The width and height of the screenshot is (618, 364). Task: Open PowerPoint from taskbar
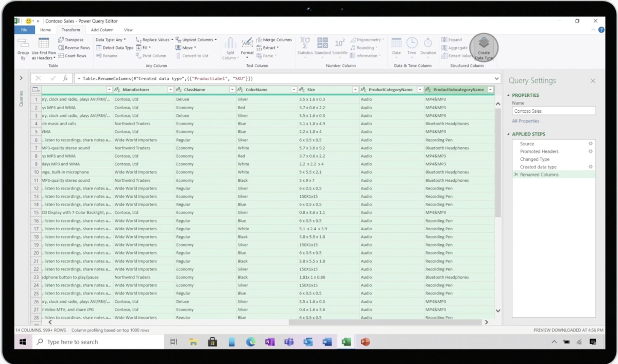pos(365,342)
